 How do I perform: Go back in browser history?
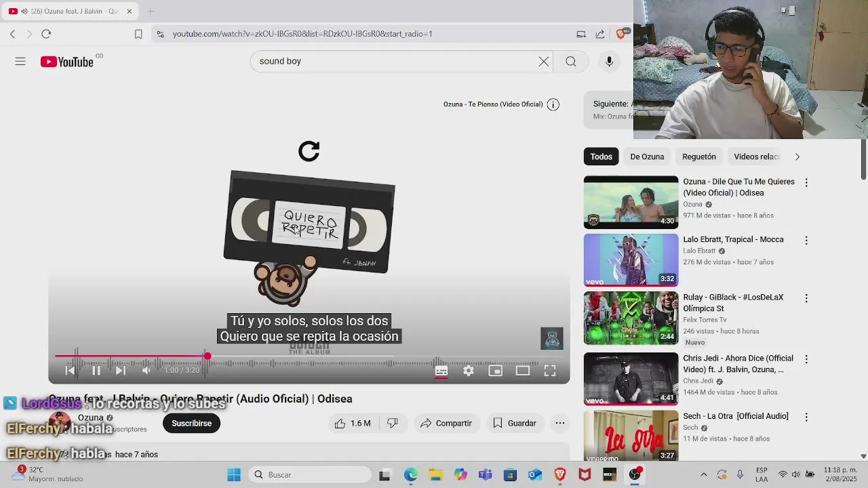click(12, 34)
